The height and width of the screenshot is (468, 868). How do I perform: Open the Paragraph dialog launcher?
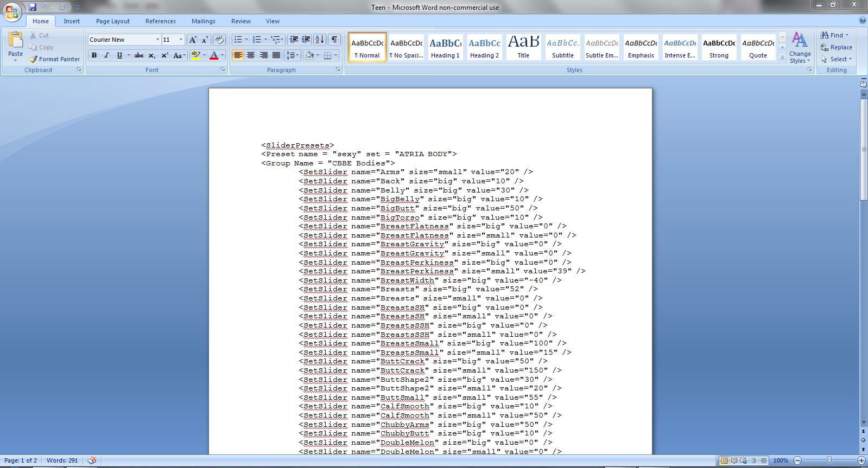(338, 70)
